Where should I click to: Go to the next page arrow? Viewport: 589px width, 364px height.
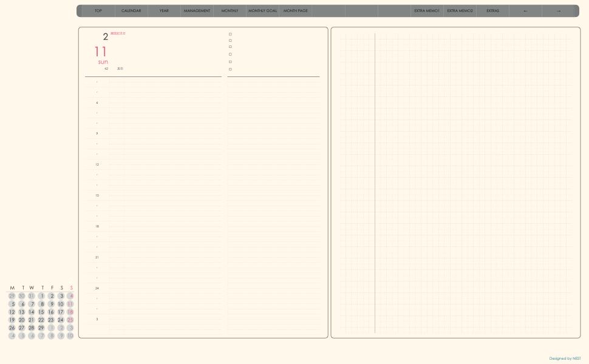558,11
